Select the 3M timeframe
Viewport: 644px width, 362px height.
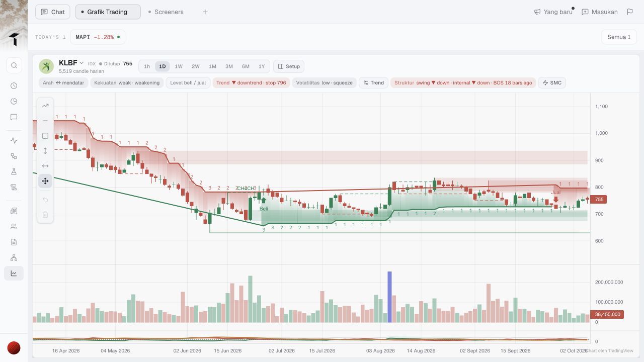229,66
